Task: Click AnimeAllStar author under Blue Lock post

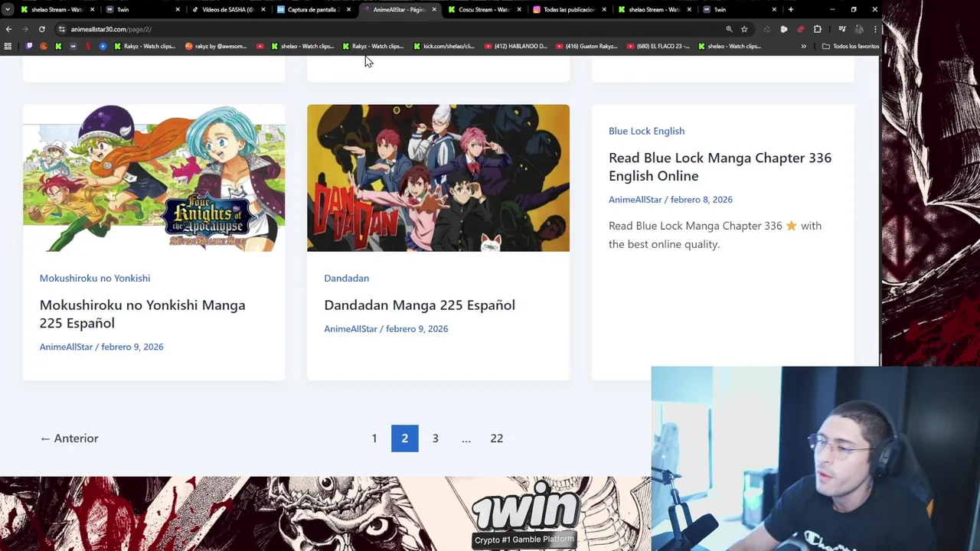Action: pos(635,199)
